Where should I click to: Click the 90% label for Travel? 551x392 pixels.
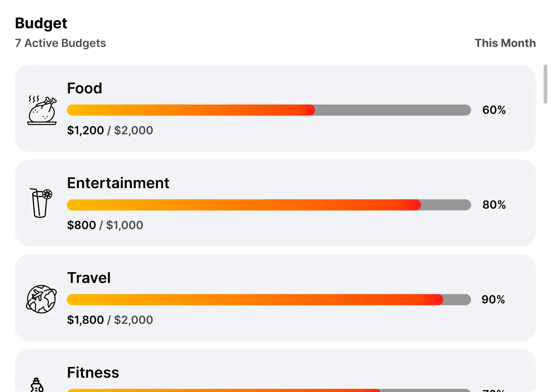pyautogui.click(x=493, y=300)
